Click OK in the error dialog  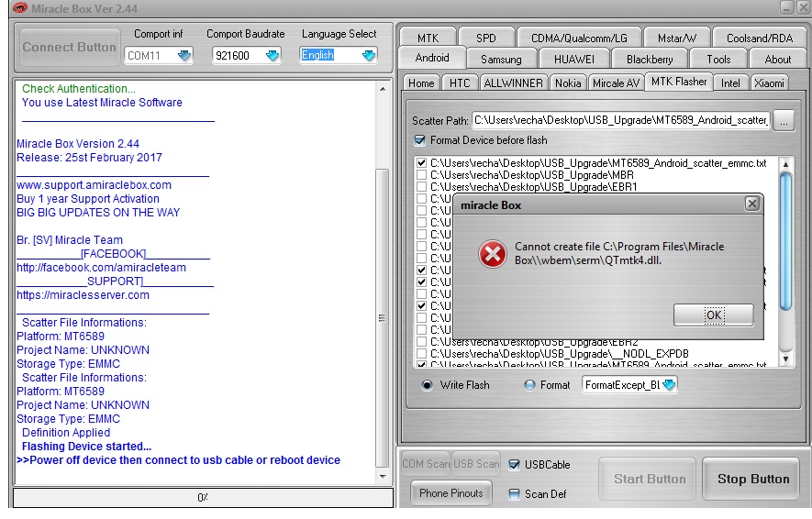[714, 315]
